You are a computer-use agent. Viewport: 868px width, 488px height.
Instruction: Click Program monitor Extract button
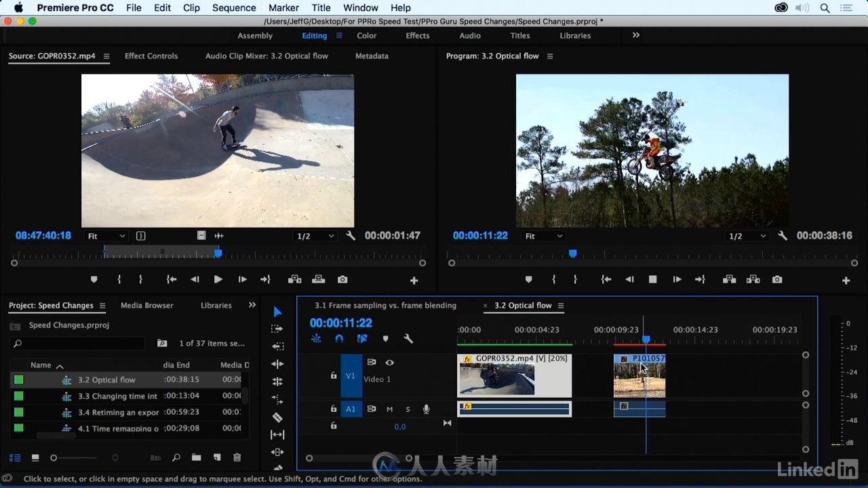click(753, 279)
